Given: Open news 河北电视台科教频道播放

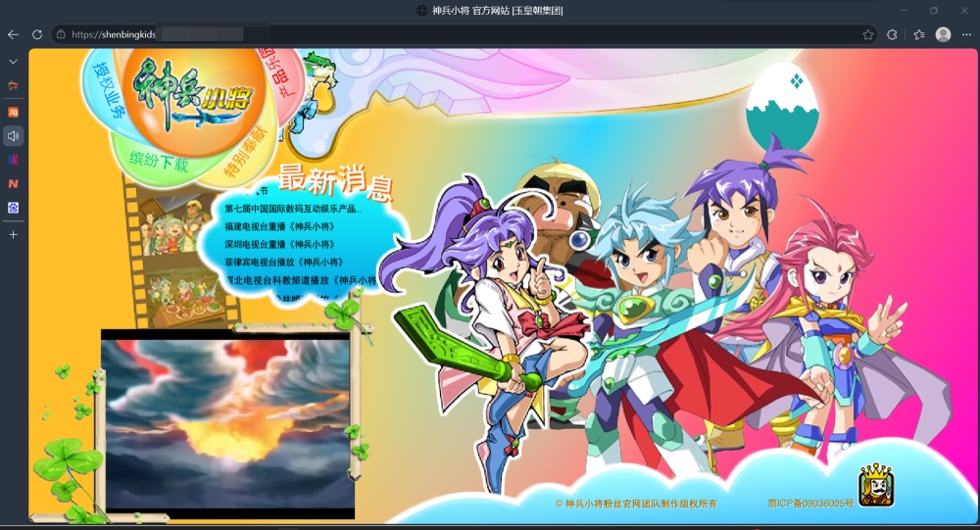Looking at the screenshot, I should point(301,280).
